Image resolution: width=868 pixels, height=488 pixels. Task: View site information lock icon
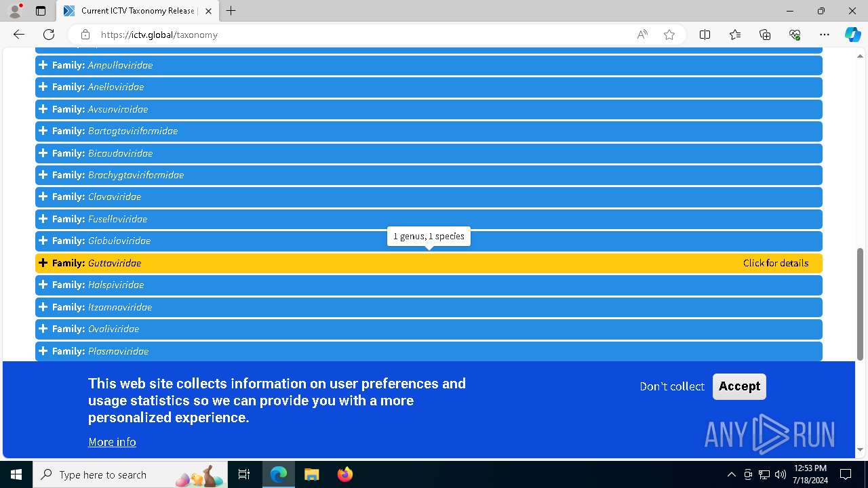[85, 35]
